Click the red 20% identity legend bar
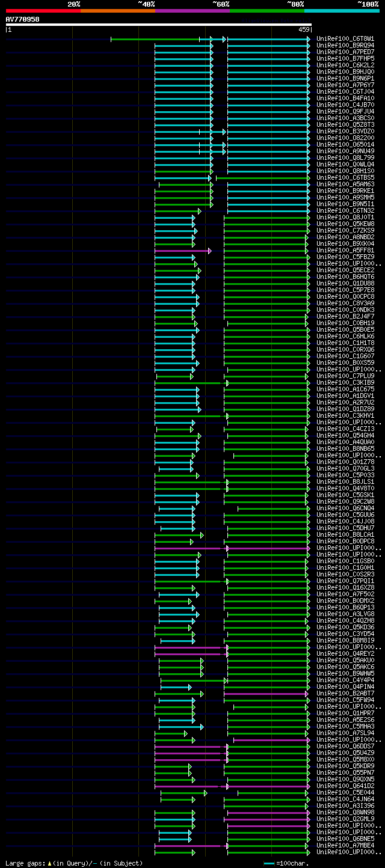This screenshot has width=385, height=868. pyautogui.click(x=43, y=11)
